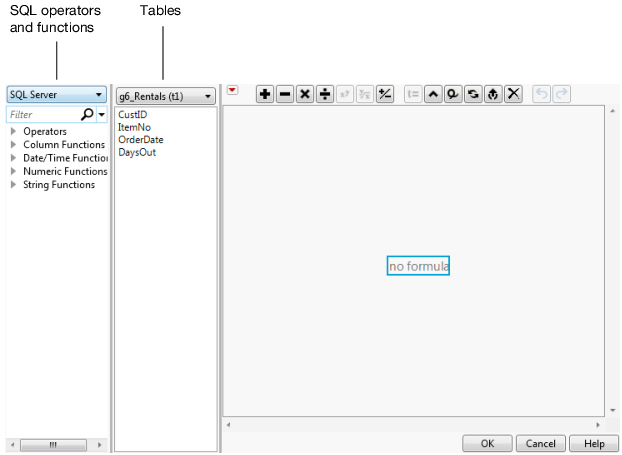Image resolution: width=622 pixels, height=455 pixels.
Task: Click the root operator button
Action: pos(365,94)
